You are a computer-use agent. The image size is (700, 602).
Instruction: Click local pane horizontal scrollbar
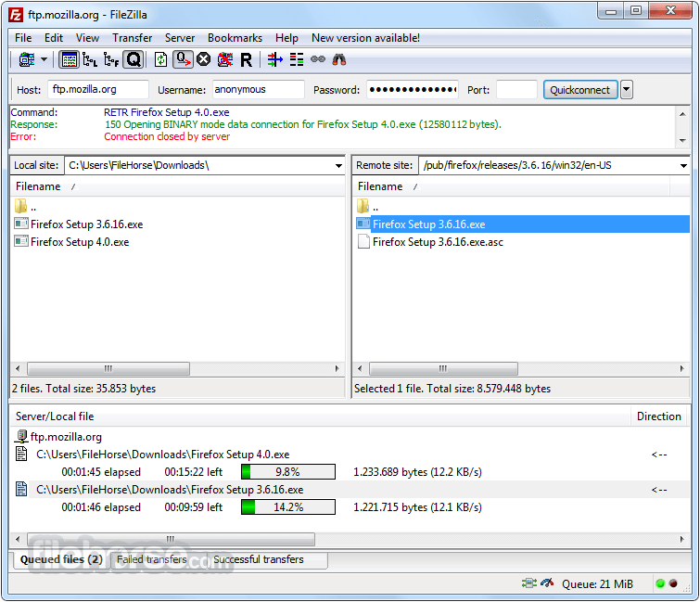point(108,369)
